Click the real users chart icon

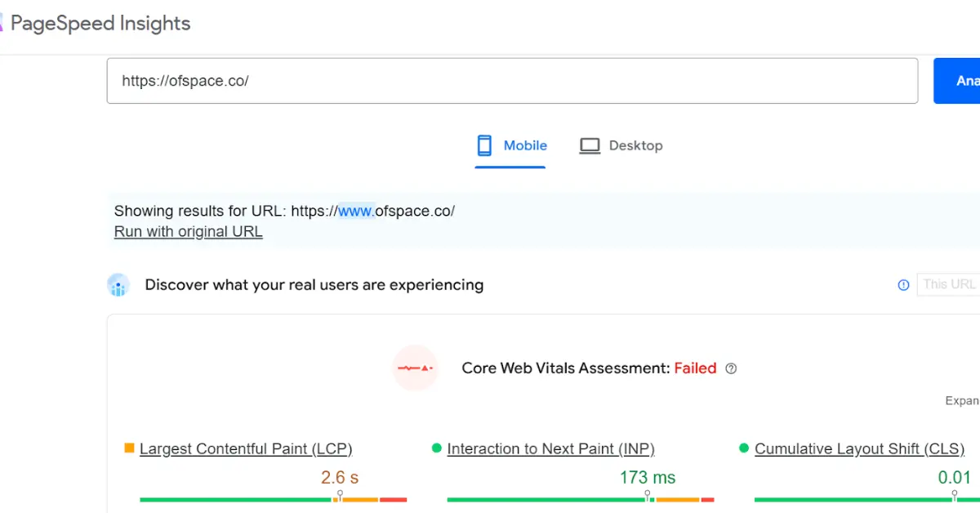point(118,285)
